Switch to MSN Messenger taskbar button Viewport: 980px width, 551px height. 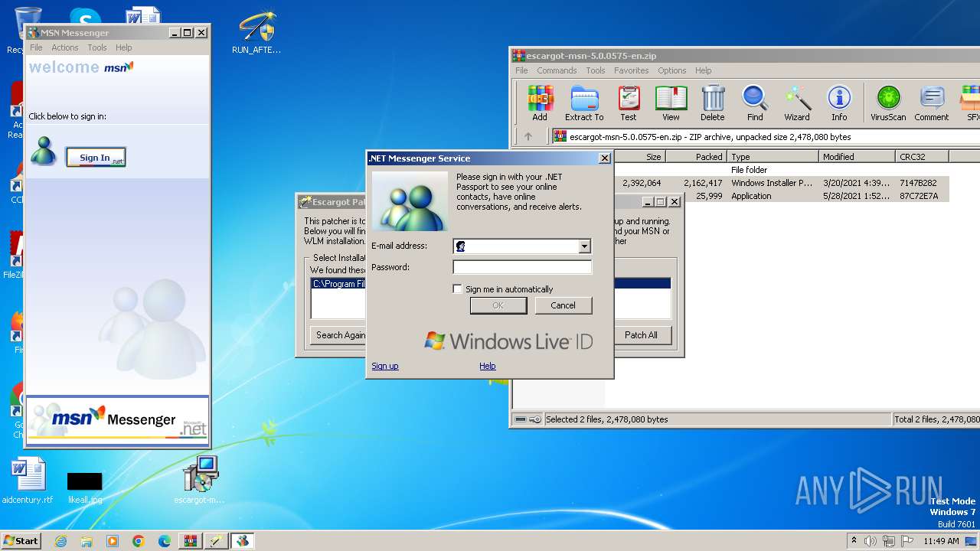tap(243, 541)
